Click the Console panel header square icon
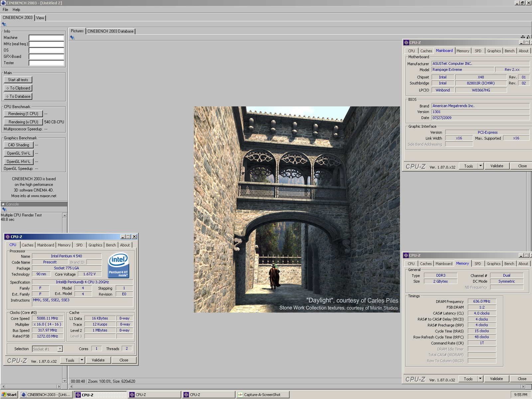This screenshot has width=532, height=399. coord(3,204)
